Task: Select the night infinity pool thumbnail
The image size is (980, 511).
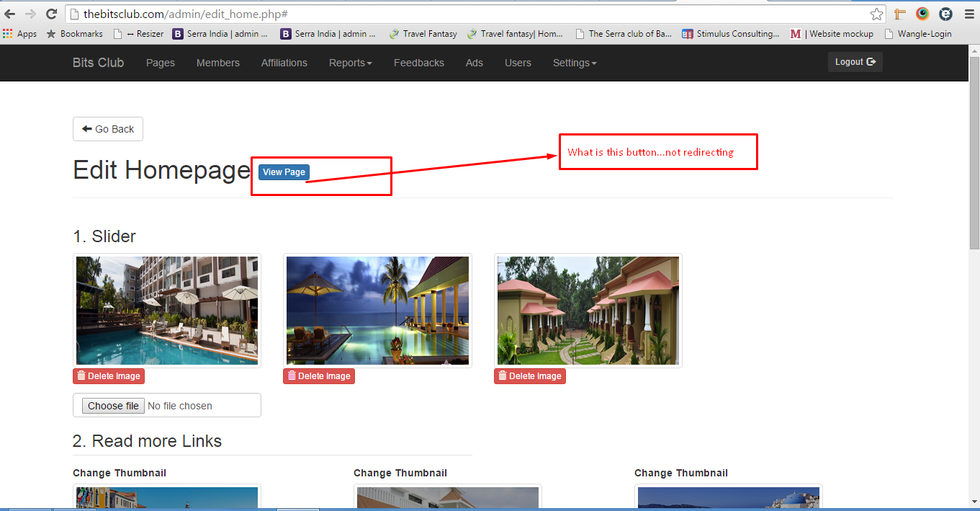Action: (x=377, y=311)
